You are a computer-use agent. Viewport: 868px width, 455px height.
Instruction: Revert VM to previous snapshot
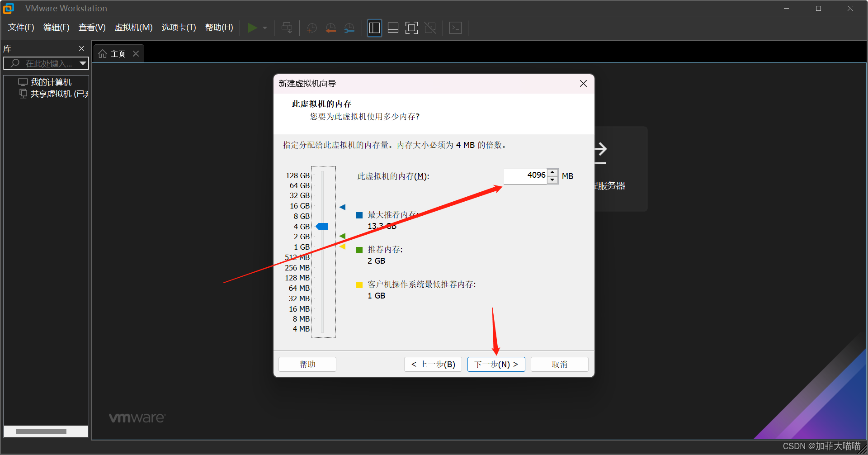click(x=331, y=28)
